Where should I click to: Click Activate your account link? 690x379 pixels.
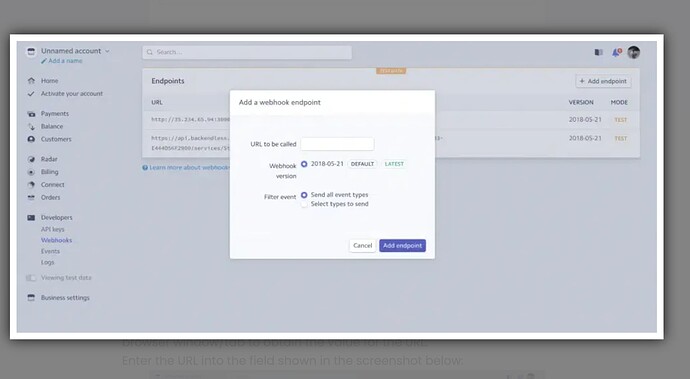coord(72,94)
